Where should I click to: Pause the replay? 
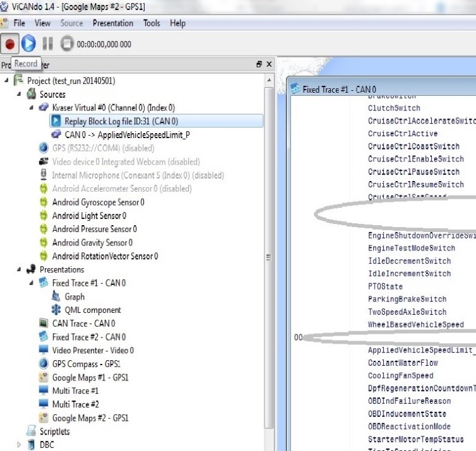[x=47, y=44]
